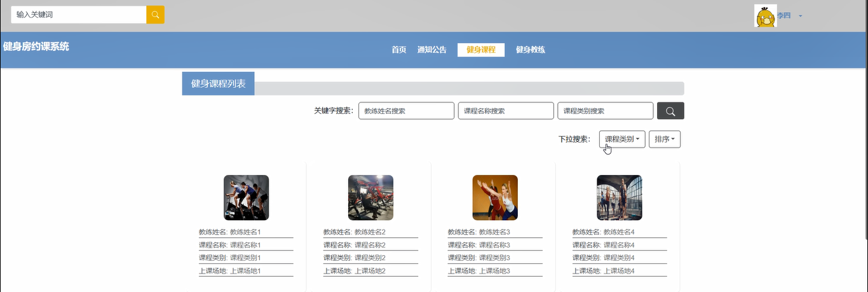Image resolution: width=868 pixels, height=292 pixels.
Task: Click the 李四 username link
Action: pyautogui.click(x=783, y=16)
